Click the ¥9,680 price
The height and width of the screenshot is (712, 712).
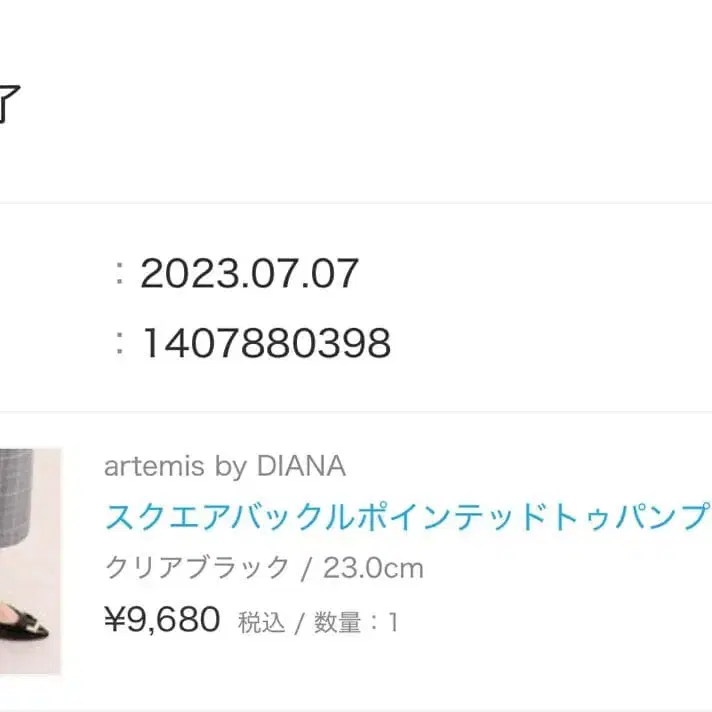coord(162,621)
